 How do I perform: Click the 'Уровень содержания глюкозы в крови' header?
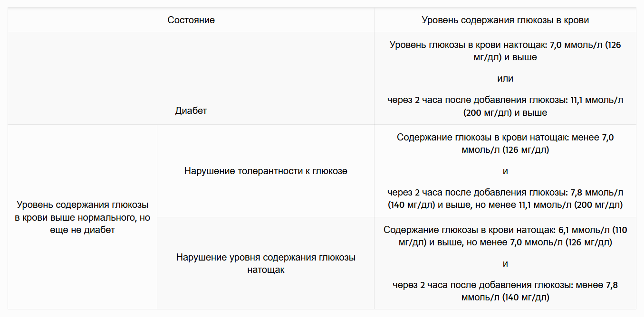tap(505, 20)
